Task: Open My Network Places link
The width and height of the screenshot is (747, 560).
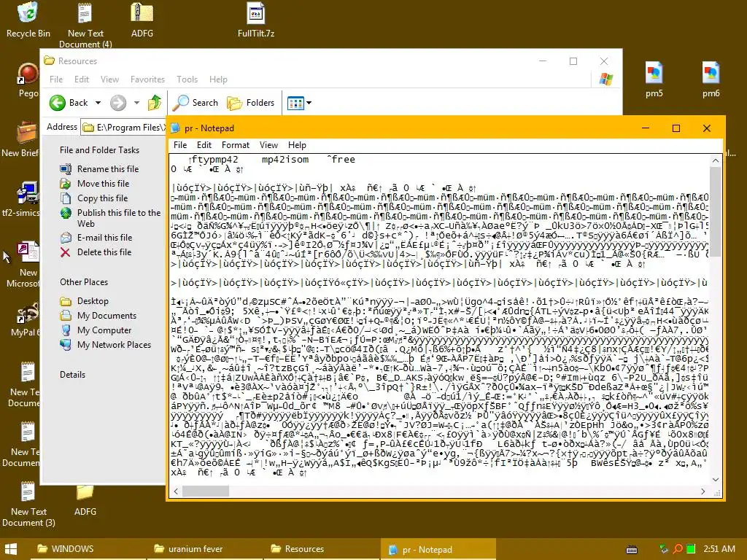Action: point(115,345)
